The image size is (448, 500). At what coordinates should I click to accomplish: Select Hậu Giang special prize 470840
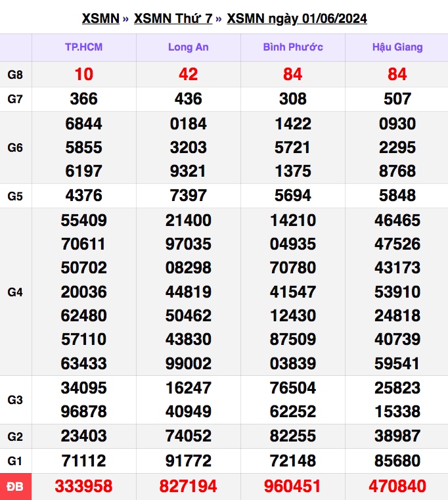[x=397, y=487]
